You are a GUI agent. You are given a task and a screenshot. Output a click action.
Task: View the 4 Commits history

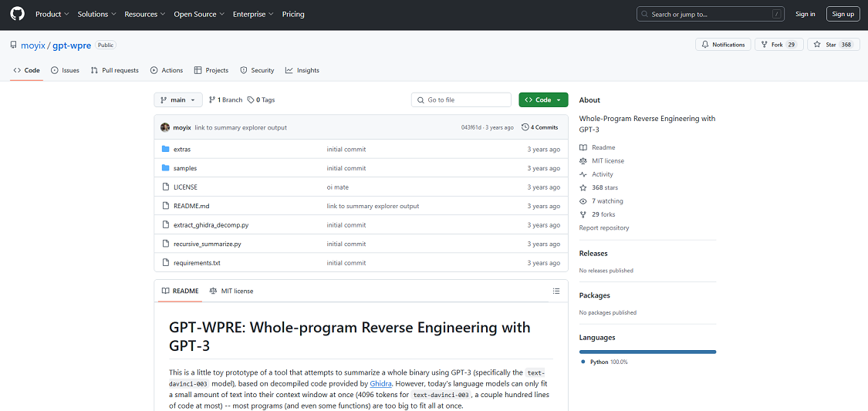pyautogui.click(x=540, y=127)
